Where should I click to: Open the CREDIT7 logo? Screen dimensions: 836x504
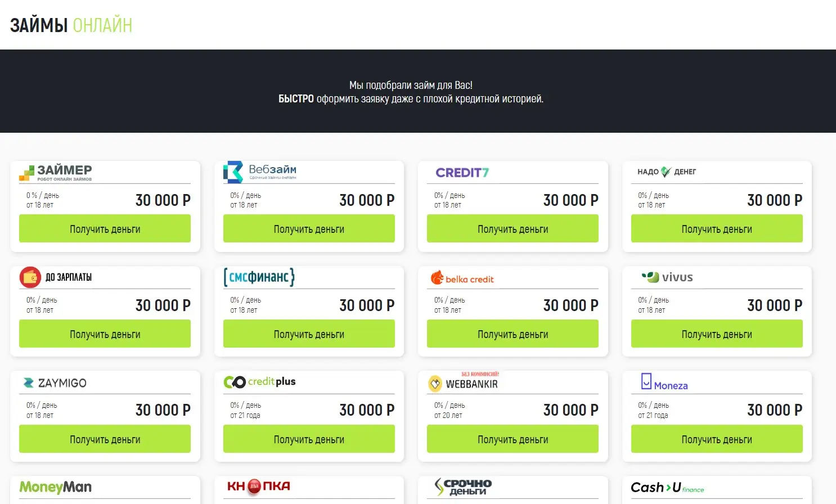(x=462, y=173)
